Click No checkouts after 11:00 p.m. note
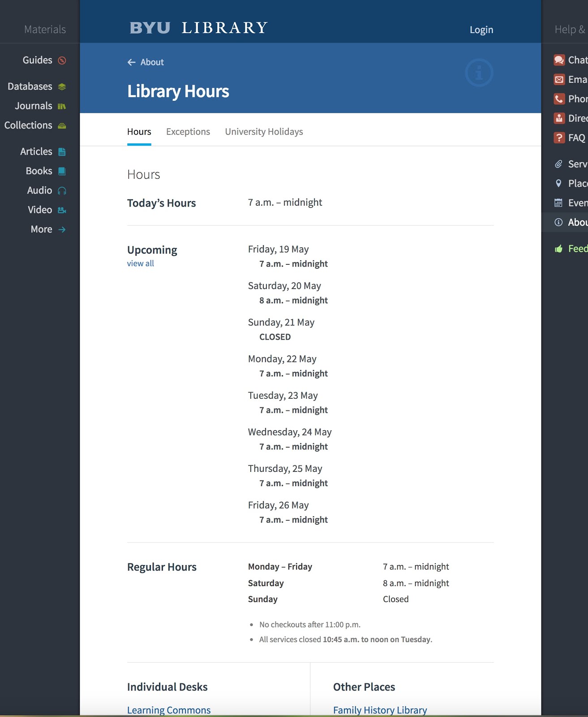This screenshot has height=717, width=588. [x=310, y=625]
